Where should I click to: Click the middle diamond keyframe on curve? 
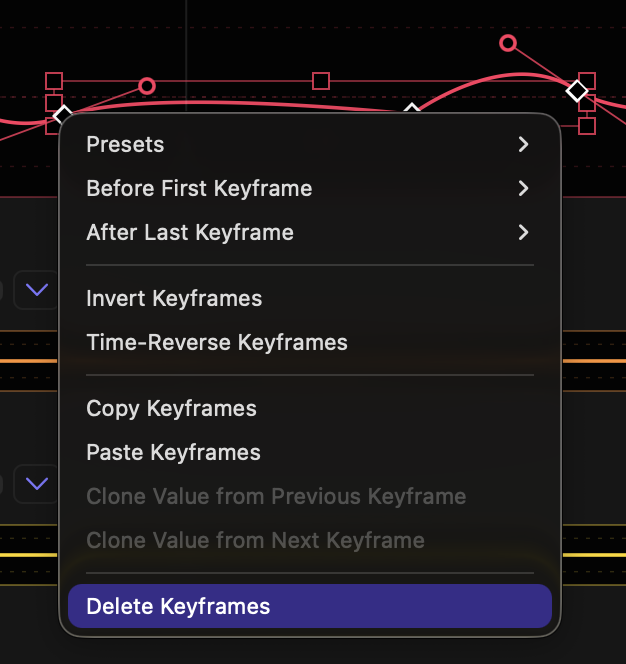[x=411, y=107]
